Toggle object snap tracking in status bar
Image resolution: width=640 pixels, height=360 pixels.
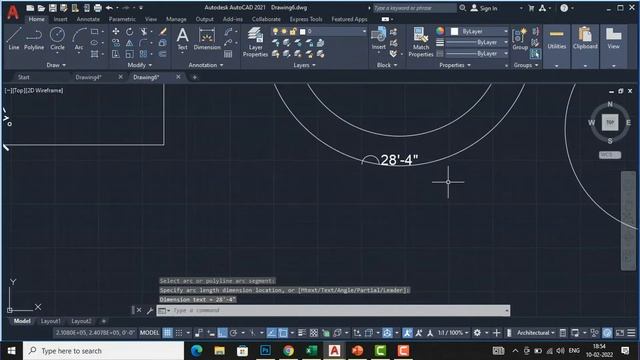click(x=271, y=333)
